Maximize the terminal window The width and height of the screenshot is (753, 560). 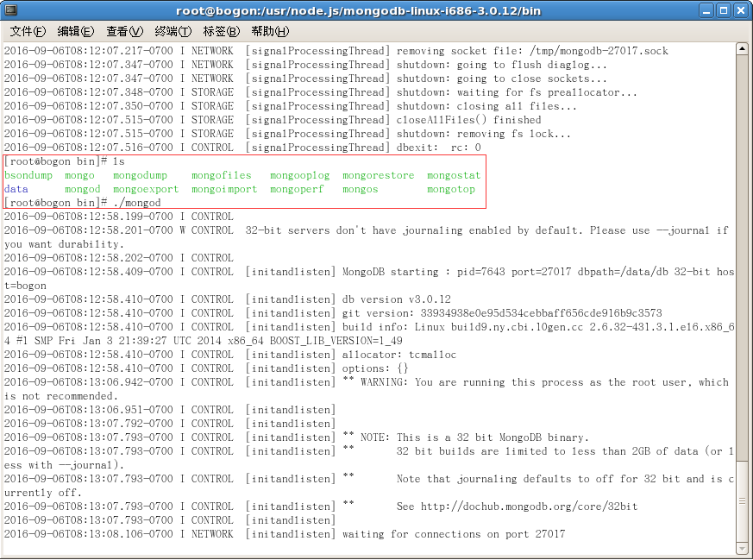coord(723,10)
